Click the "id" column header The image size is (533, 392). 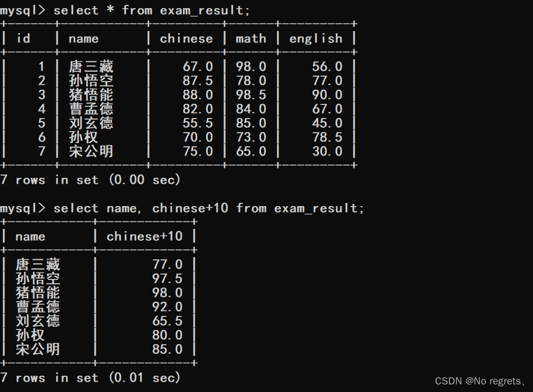coord(23,39)
